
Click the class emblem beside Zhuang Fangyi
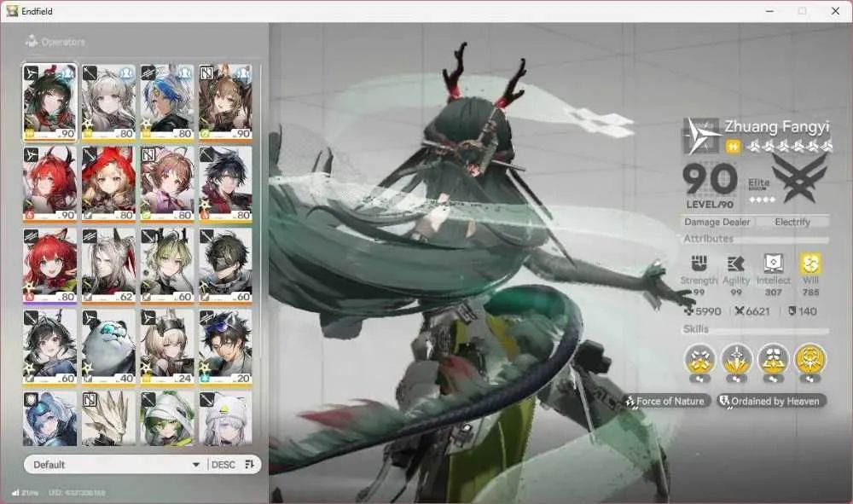coord(700,136)
